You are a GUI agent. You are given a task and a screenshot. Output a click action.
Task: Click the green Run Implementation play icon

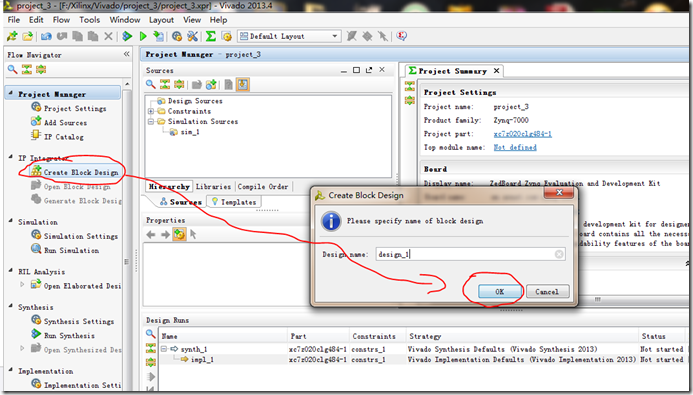click(x=143, y=36)
